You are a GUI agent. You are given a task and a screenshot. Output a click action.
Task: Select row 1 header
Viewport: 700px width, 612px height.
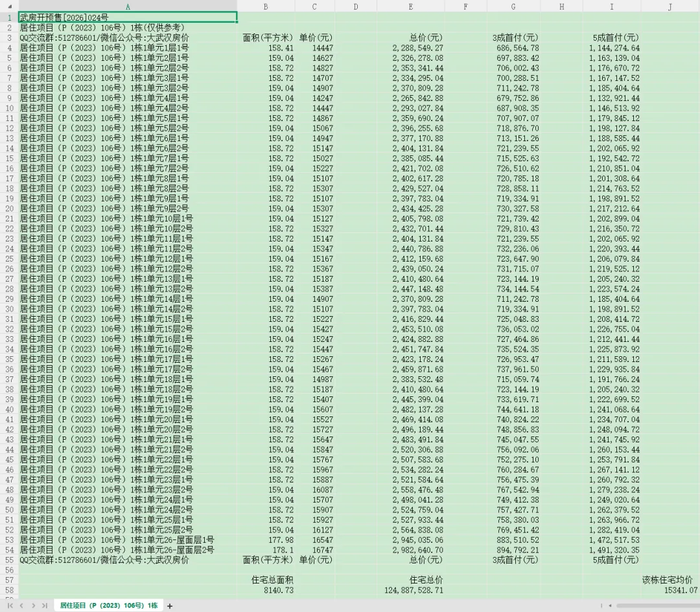(9, 17)
